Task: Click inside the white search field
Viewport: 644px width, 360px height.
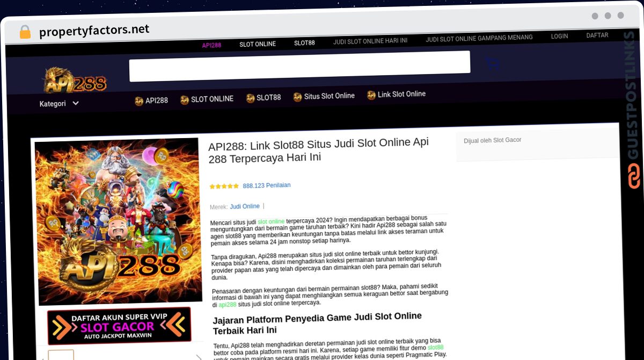Action: pos(299,66)
